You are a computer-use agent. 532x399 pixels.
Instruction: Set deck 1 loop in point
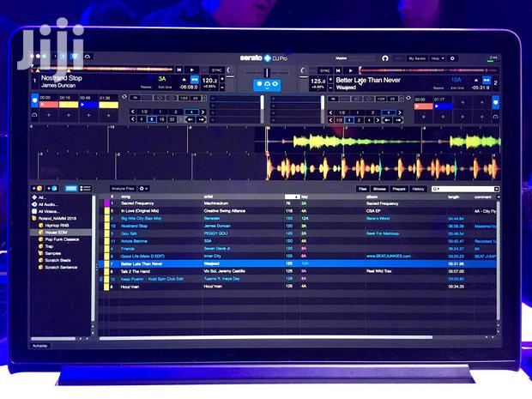click(x=135, y=98)
